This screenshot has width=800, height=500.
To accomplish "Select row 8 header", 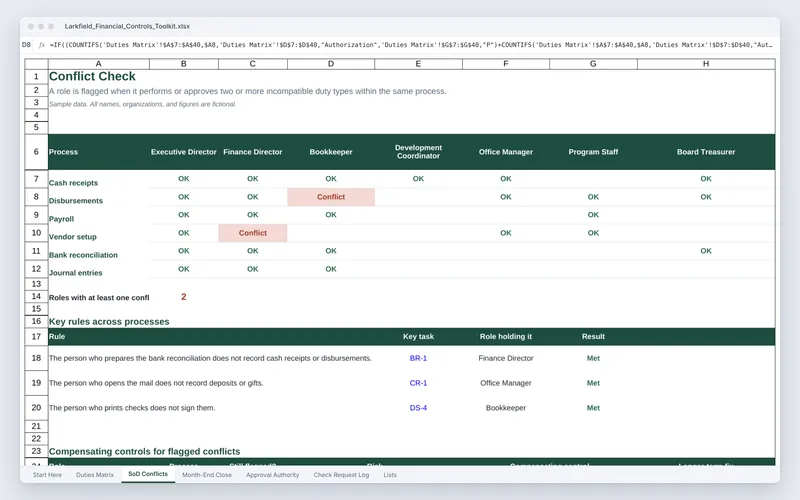I will point(36,196).
